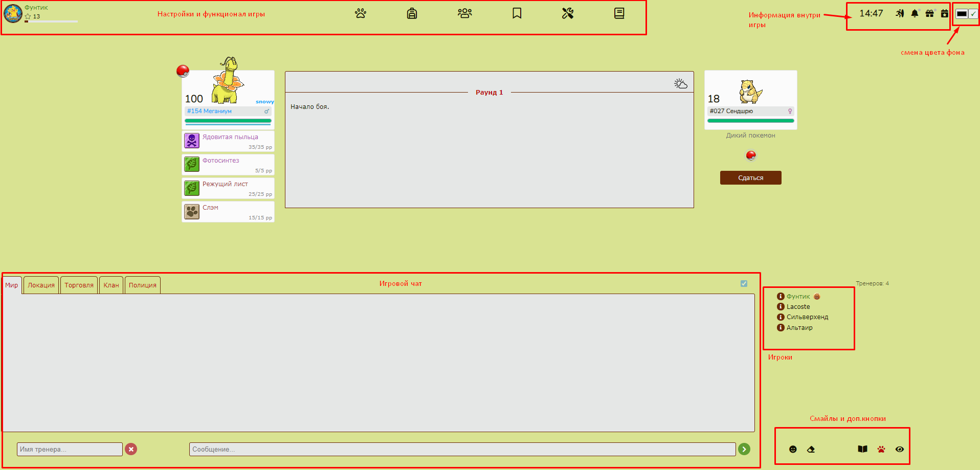
Task: Switch to the Торговля chat tab
Action: [x=79, y=285]
